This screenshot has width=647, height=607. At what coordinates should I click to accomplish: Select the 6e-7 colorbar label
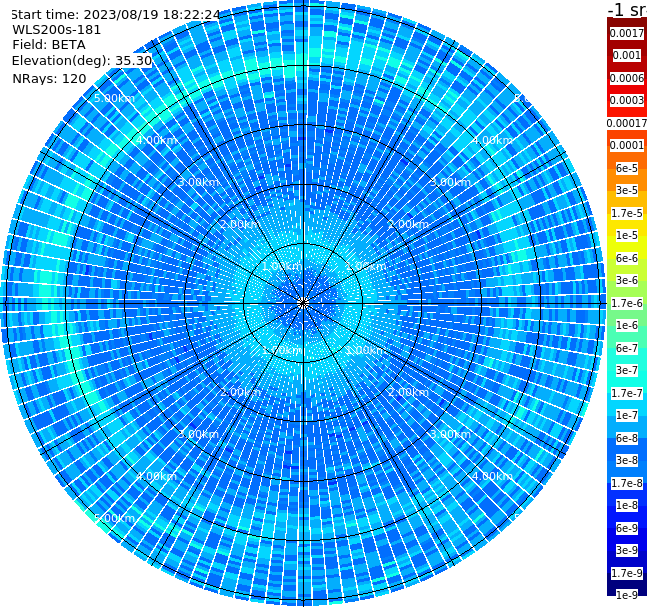pyautogui.click(x=627, y=348)
